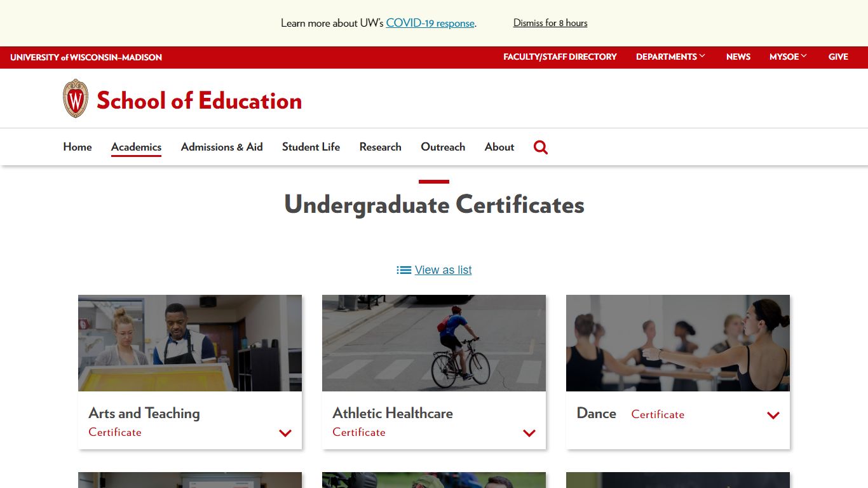
Task: Open the Academics menu item
Action: coord(136,147)
